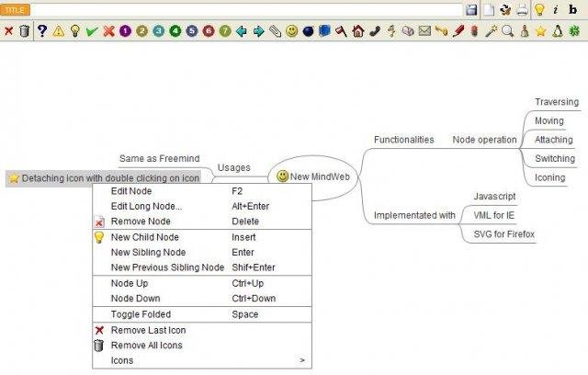Viewport: 588px width, 375px height.
Task: Add the blue number 5 priority icon
Action: click(192, 30)
